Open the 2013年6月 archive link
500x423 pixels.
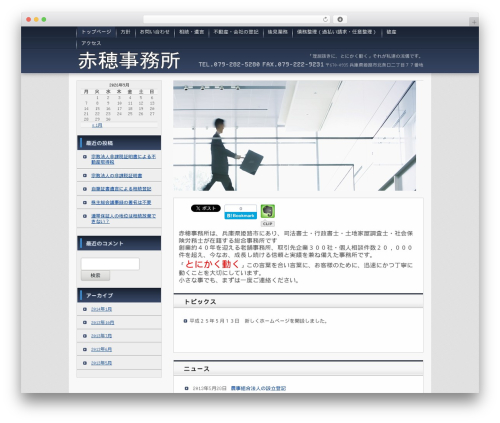[101, 349]
